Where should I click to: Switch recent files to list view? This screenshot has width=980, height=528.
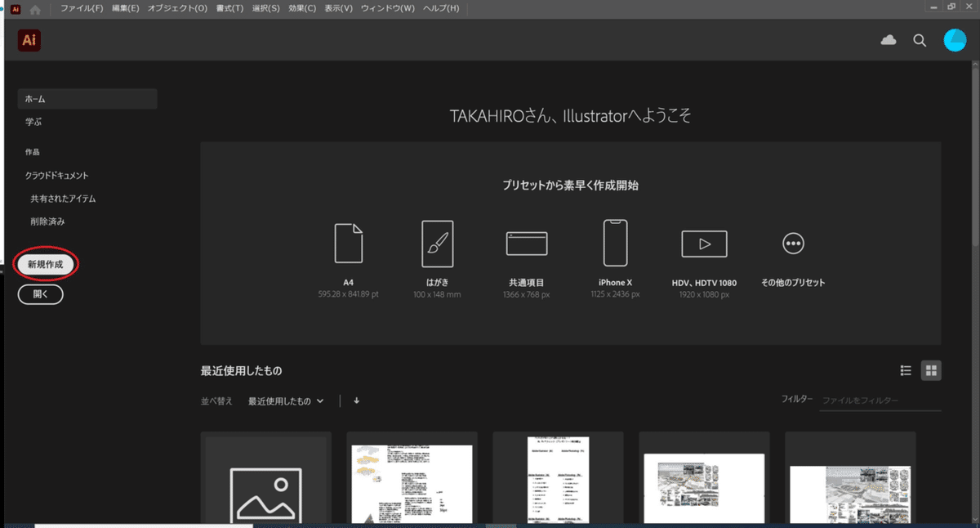[x=906, y=370]
